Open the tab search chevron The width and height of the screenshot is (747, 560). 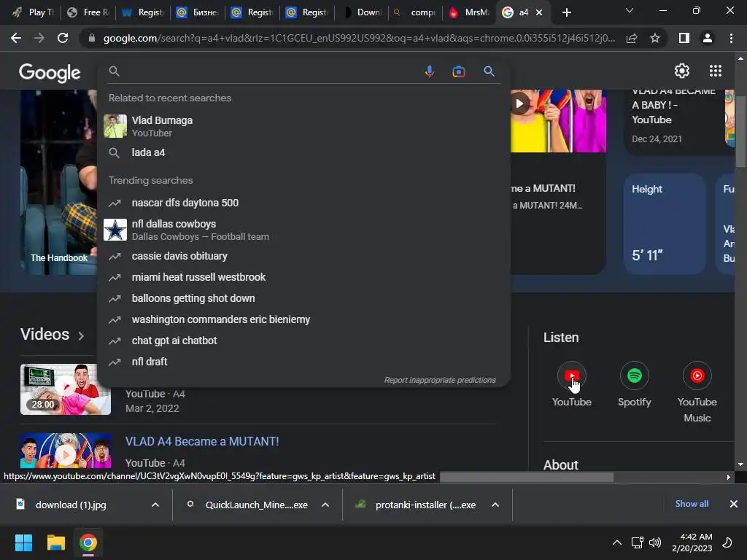pos(630,10)
